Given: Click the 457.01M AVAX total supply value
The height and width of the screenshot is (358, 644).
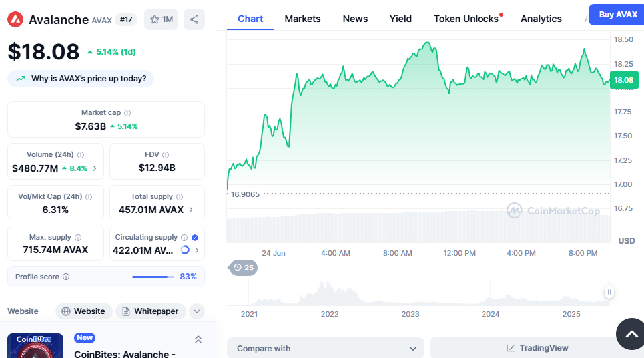Looking at the screenshot, I should click(x=151, y=210).
